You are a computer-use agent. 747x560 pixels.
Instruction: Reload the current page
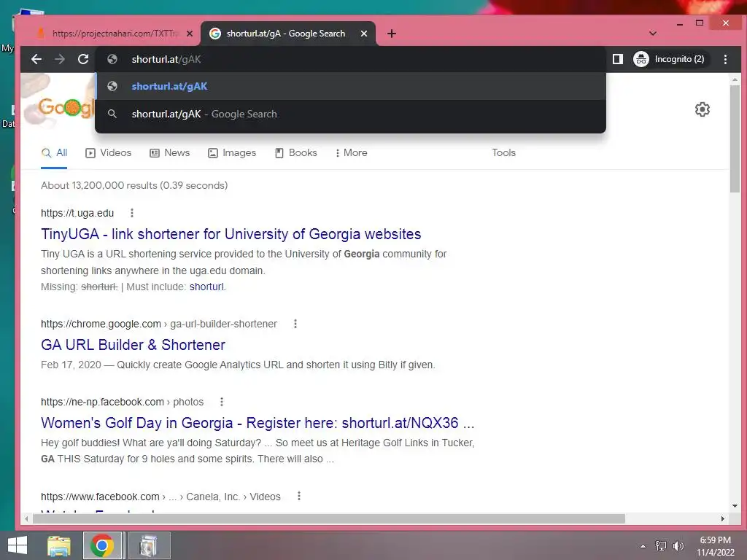[83, 59]
